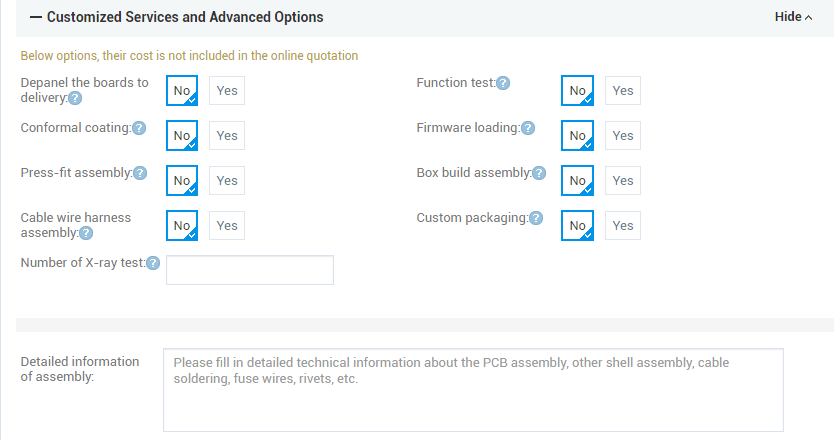Choose Yes for Custom packaging
834x440 pixels.
tap(623, 226)
